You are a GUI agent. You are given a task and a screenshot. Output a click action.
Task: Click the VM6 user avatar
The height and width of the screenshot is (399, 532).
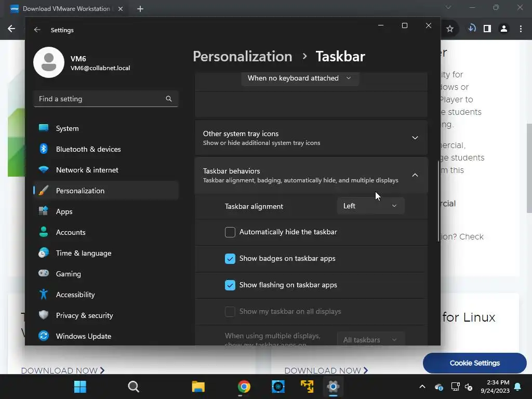49,62
